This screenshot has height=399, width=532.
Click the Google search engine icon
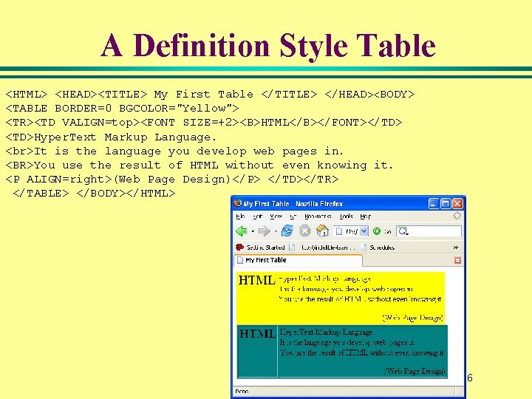coord(403,231)
